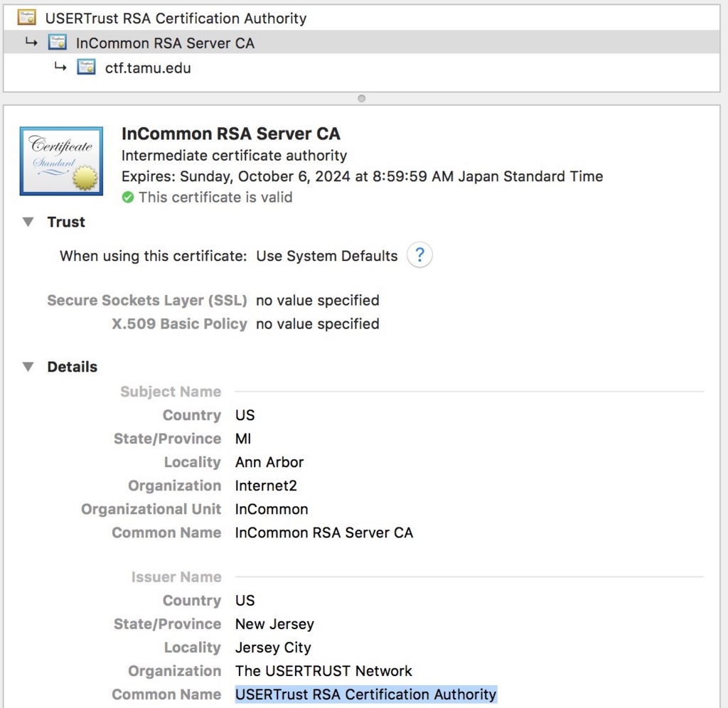The height and width of the screenshot is (708, 728).
Task: Click the pane split divider handle dot
Action: pyautogui.click(x=362, y=98)
